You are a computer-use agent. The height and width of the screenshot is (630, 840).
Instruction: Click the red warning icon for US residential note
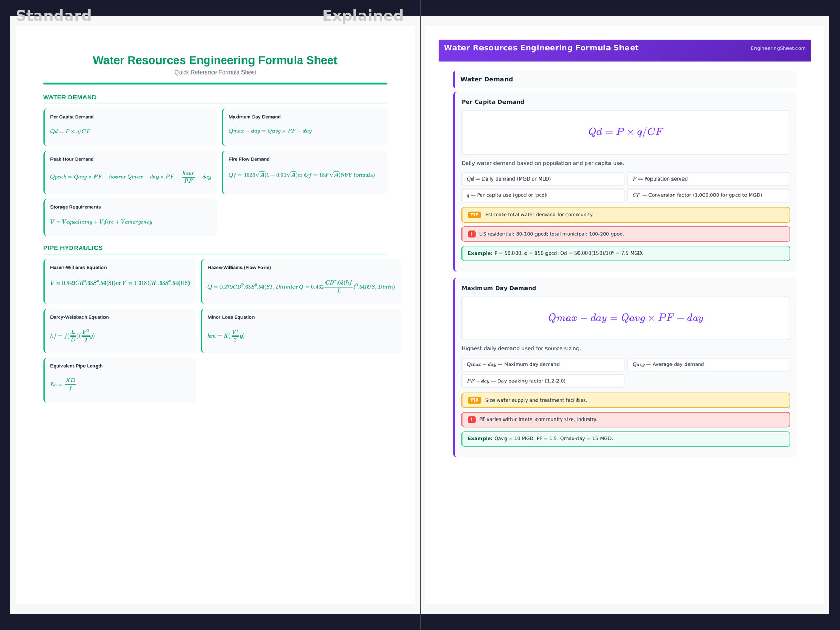[471, 234]
